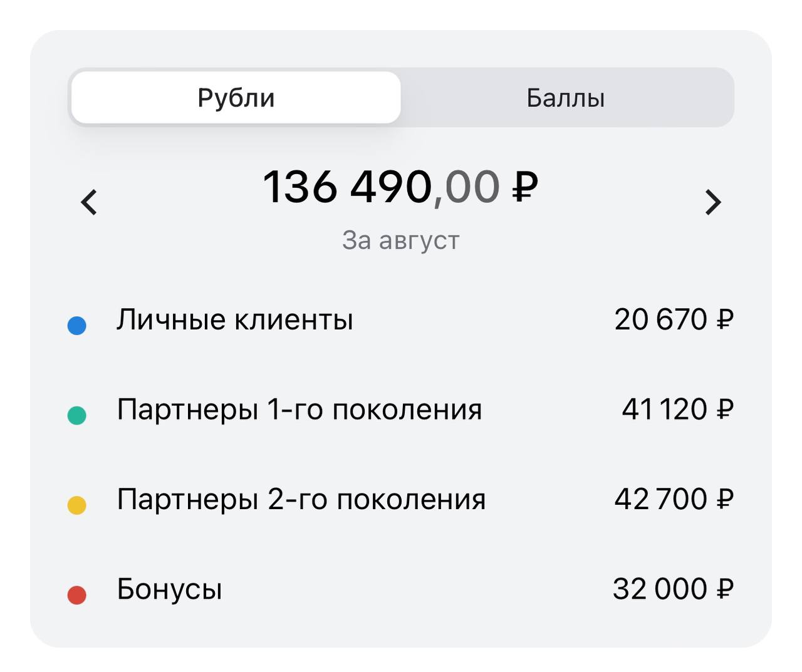Open the Личные клиенты row
This screenshot has width=802, height=672.
tap(401, 320)
